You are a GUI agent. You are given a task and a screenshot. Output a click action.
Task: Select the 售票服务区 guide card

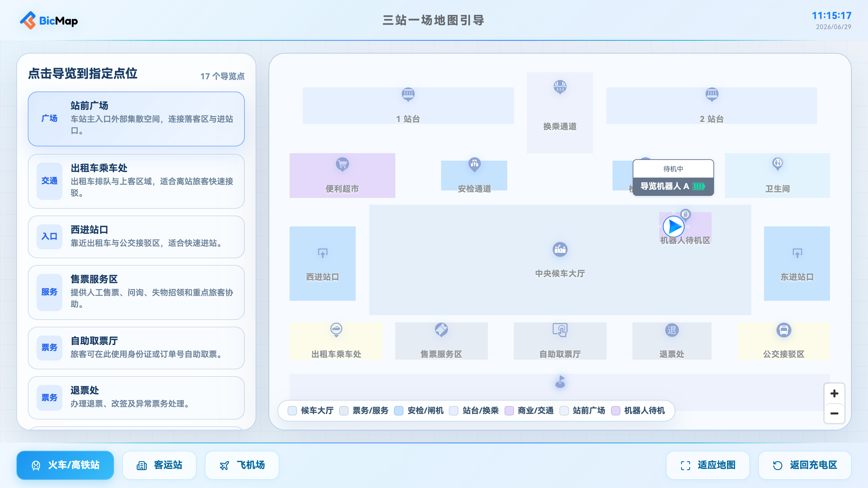click(x=136, y=292)
